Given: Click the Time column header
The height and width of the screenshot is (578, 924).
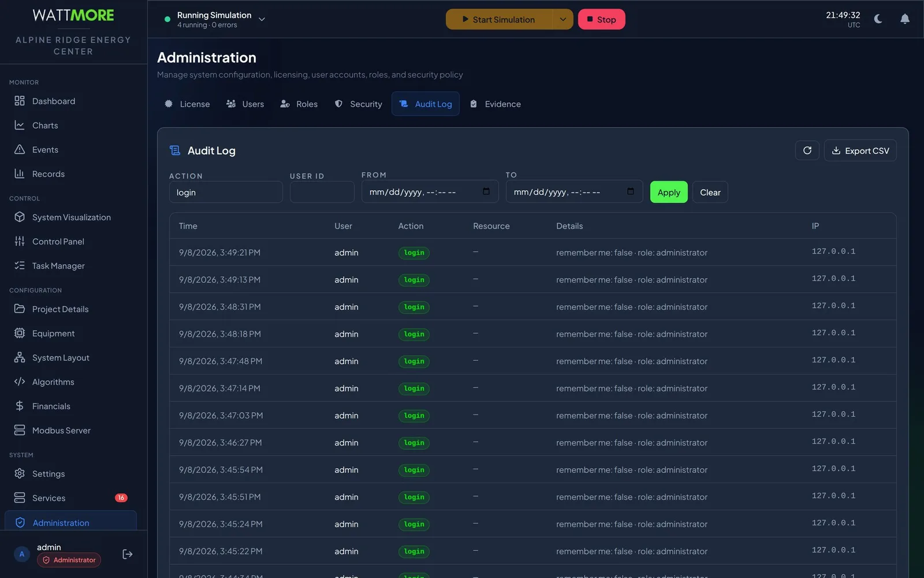Looking at the screenshot, I should [188, 226].
